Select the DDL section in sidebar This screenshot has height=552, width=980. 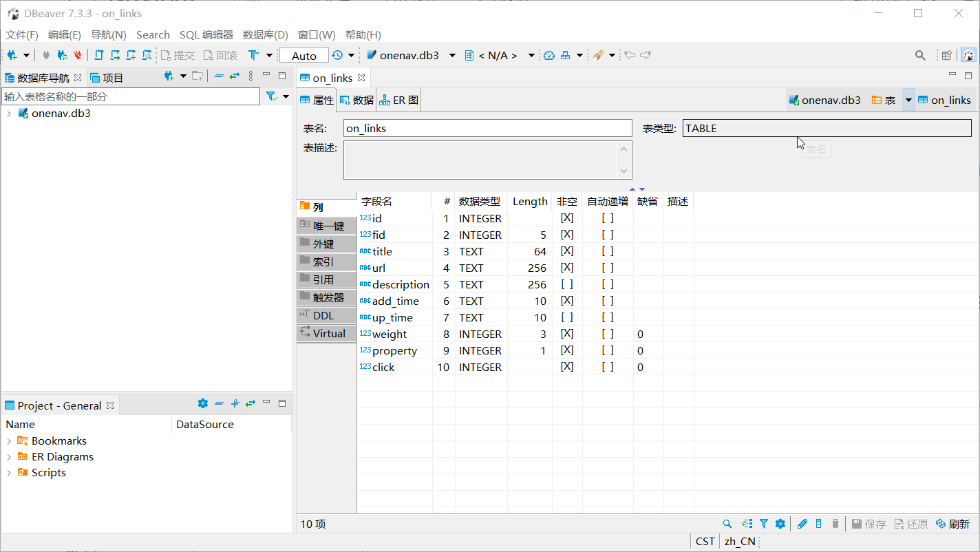323,315
